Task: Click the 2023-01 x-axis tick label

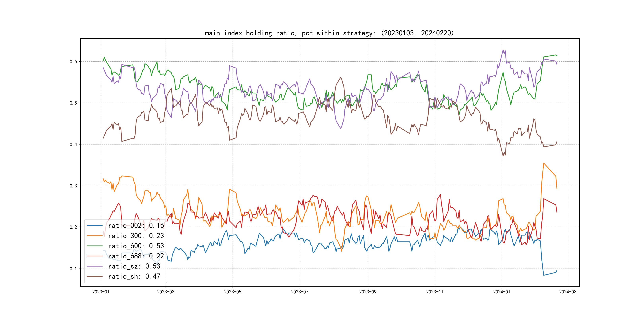Action: pos(101,292)
